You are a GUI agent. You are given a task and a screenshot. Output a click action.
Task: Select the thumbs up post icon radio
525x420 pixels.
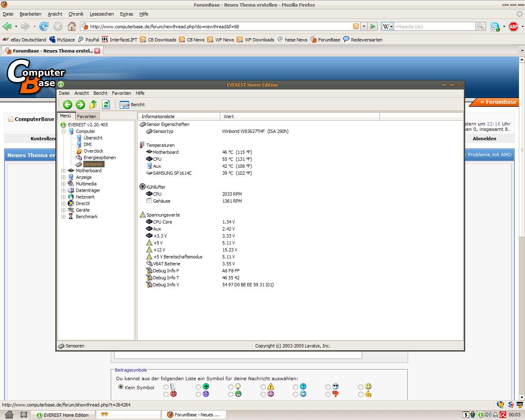pos(361,394)
